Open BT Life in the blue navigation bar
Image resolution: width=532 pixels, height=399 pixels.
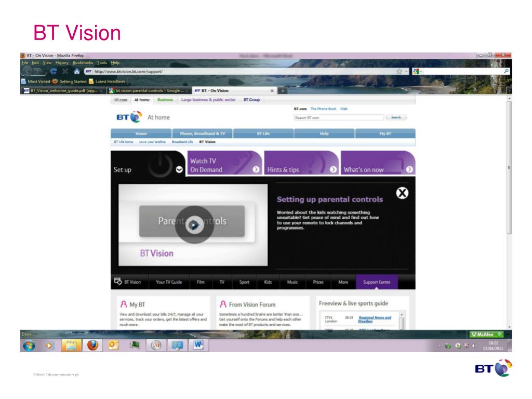click(263, 134)
